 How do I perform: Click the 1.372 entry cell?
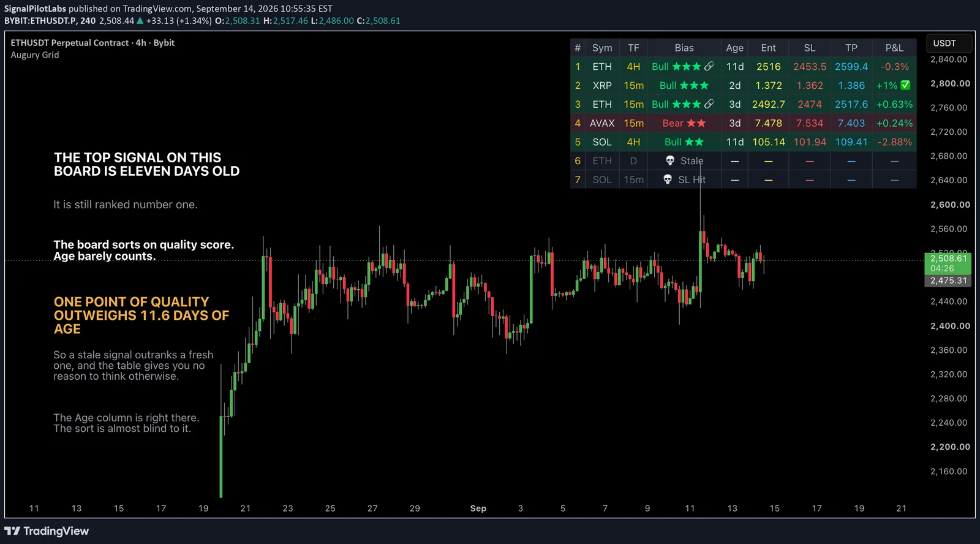(x=768, y=86)
